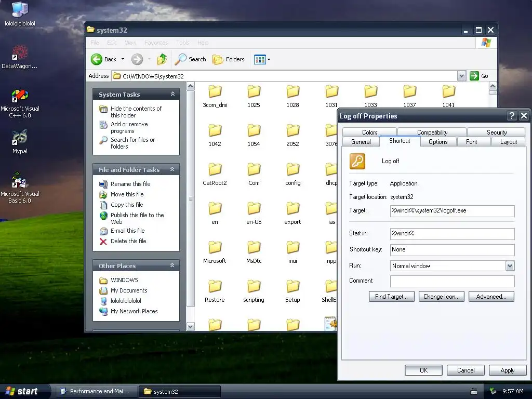The width and height of the screenshot is (532, 399).
Task: Open the lolololololol computer desktop icon
Action: pos(20,14)
